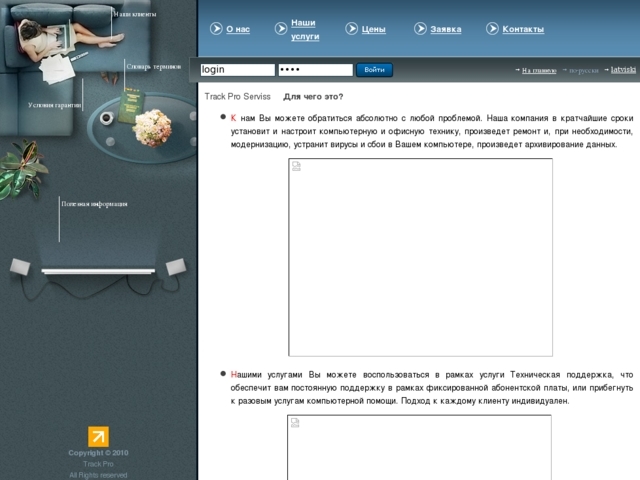Click the arrow icon beside Заявка
Image resolution: width=640 pixels, height=480 pixels.
click(x=420, y=29)
